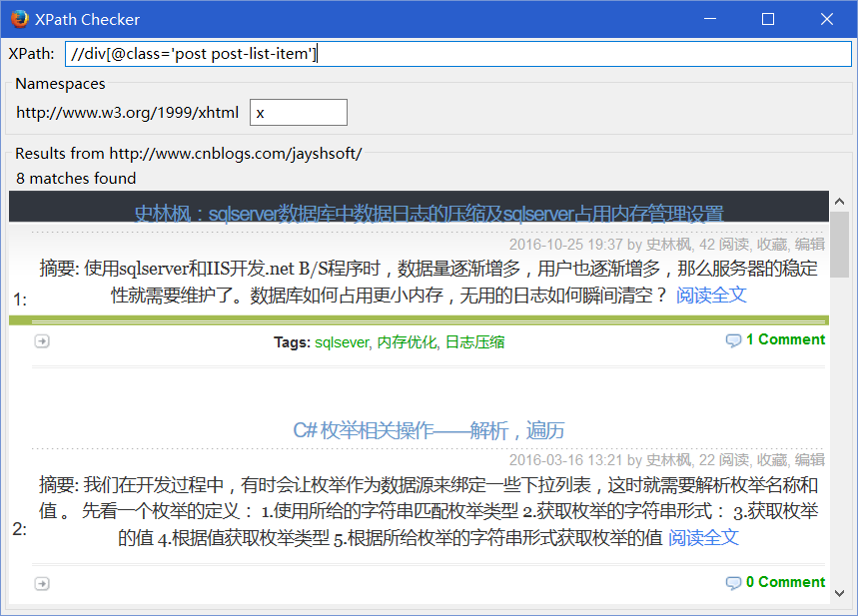The height and width of the screenshot is (616, 858).
Task: Click the result number '2:' label
Action: pos(20,529)
